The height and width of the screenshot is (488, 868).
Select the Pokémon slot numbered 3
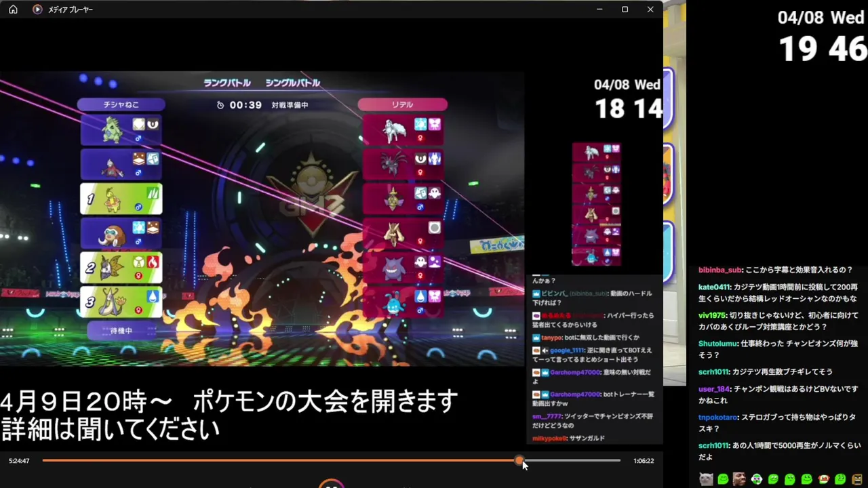click(x=121, y=302)
